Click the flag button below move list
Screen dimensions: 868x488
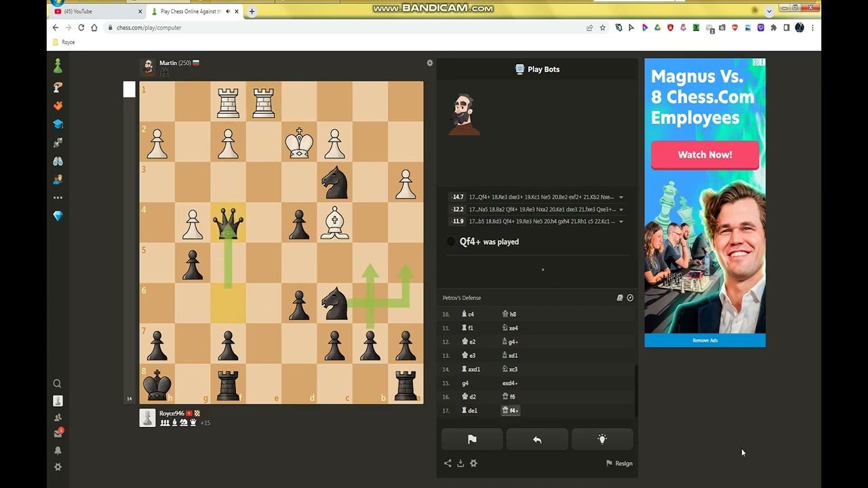click(x=472, y=439)
